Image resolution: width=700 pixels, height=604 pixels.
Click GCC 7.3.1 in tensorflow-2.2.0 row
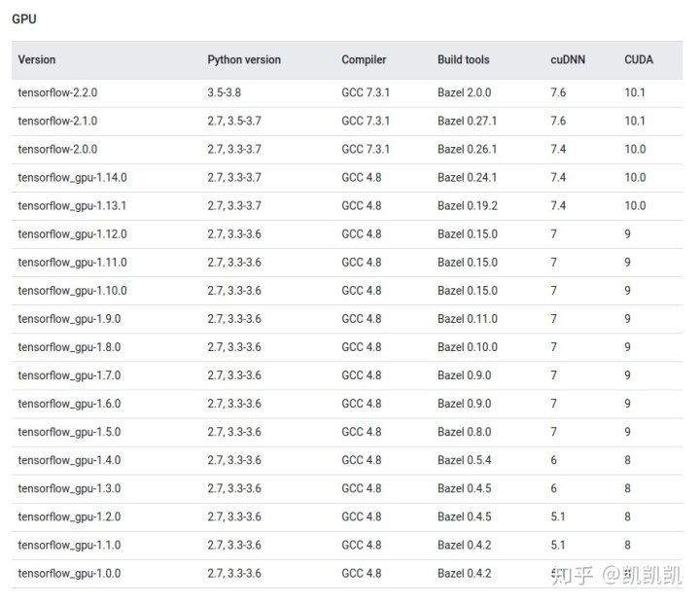coord(366,93)
